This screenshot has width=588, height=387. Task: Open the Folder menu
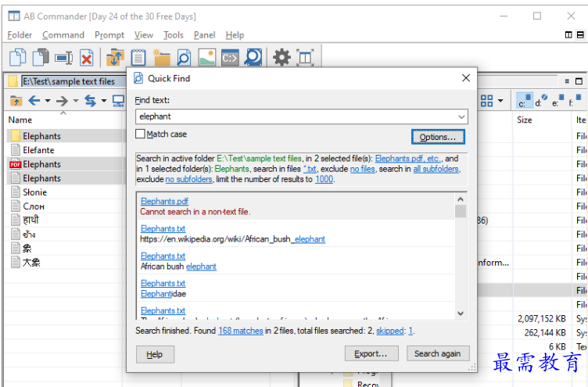tap(20, 35)
